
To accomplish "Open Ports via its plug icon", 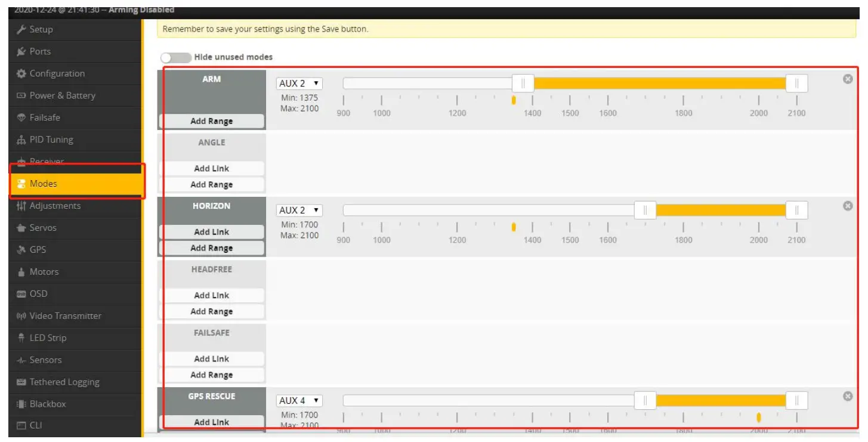I will [x=21, y=51].
